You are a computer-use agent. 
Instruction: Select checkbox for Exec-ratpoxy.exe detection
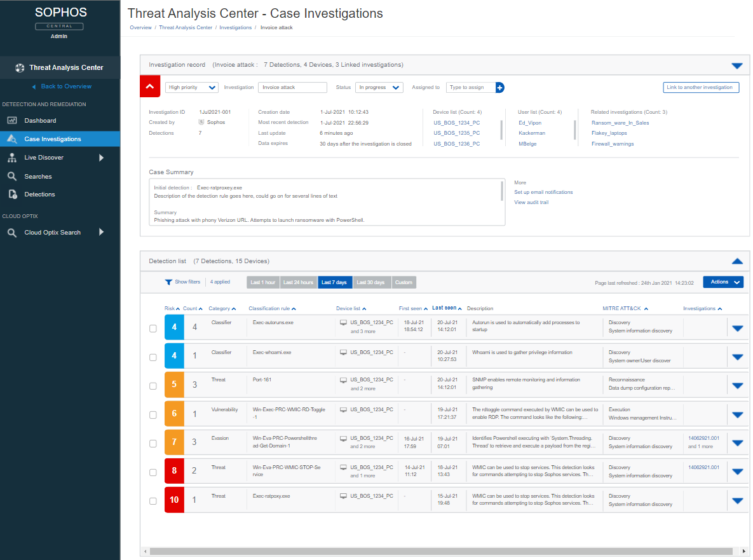pos(153,502)
